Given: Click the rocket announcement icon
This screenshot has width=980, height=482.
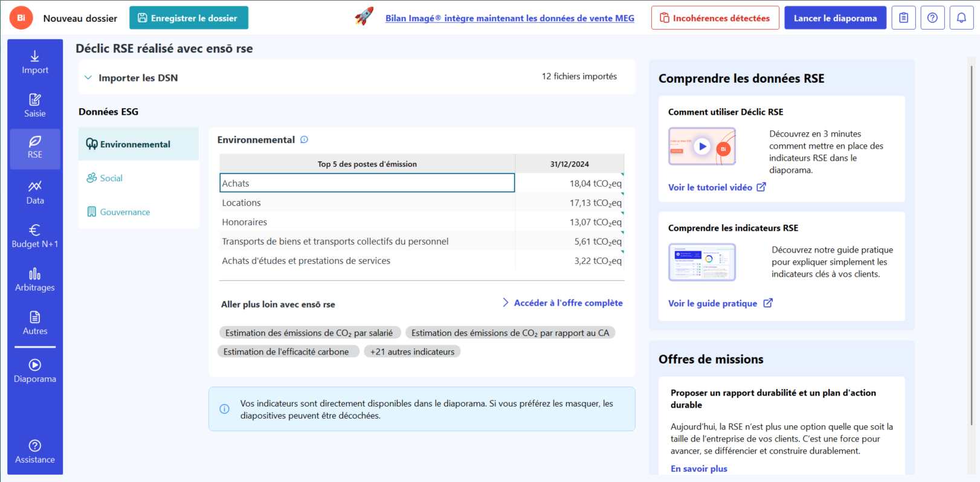Looking at the screenshot, I should pos(364,16).
